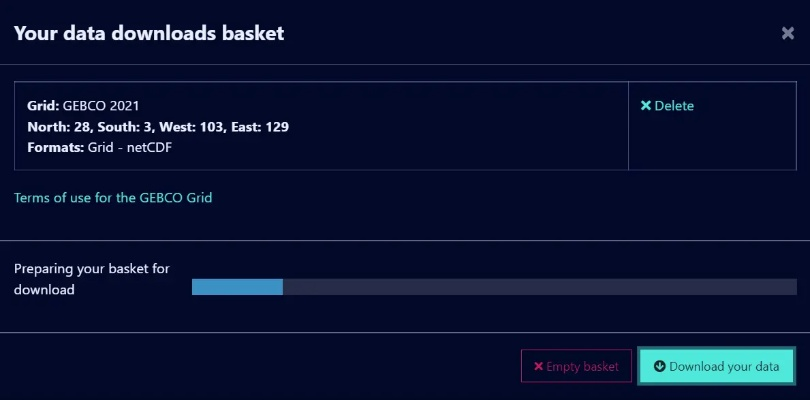Screen dimensions: 810x400
Task: Click the 'Your data downloads basket' heading
Action: pyautogui.click(x=149, y=33)
